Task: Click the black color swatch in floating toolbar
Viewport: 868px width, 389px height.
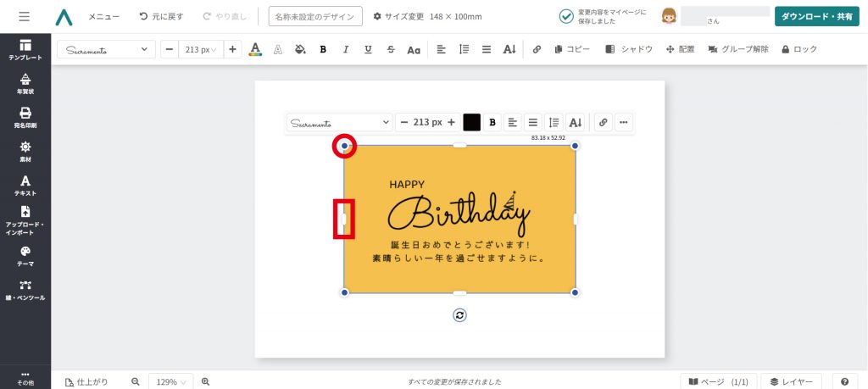Action: pyautogui.click(x=472, y=122)
